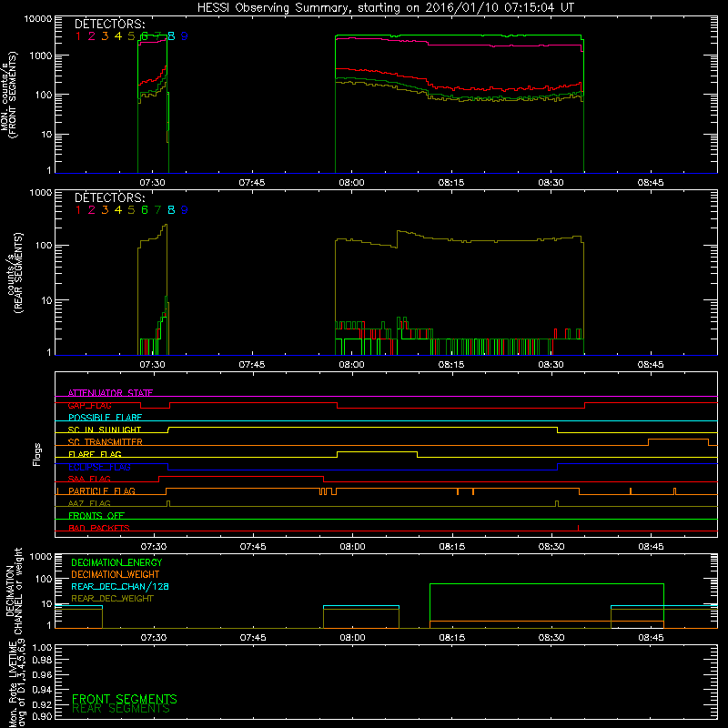Viewport: 728px width, 728px height.
Task: Select detector 3 label in front segments legend
Action: click(105, 36)
